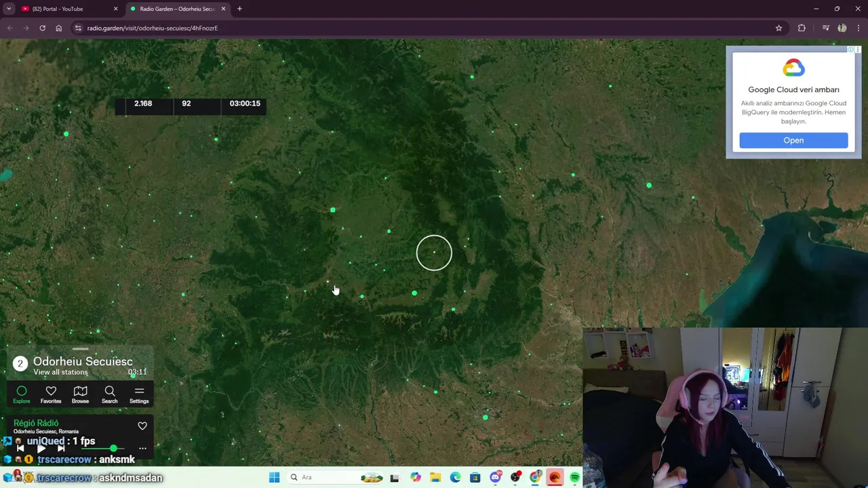Click the Odorheiu Secuiesc city title
868x488 pixels.
coord(83,361)
